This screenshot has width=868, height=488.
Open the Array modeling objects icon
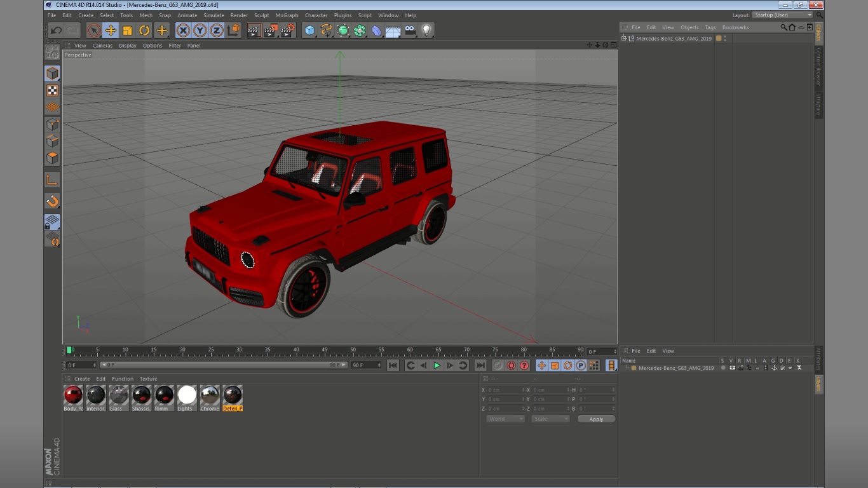coord(360,30)
